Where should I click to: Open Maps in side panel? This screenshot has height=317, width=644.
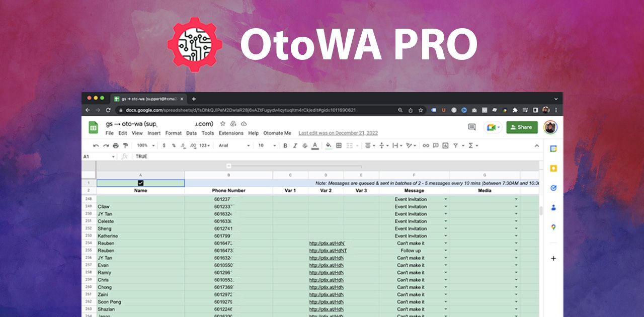point(553,227)
